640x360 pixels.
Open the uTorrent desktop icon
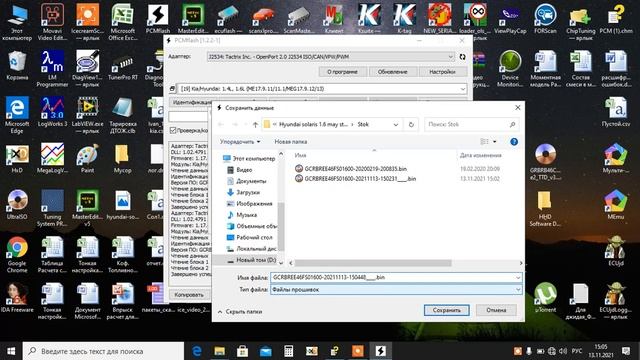pos(545,298)
